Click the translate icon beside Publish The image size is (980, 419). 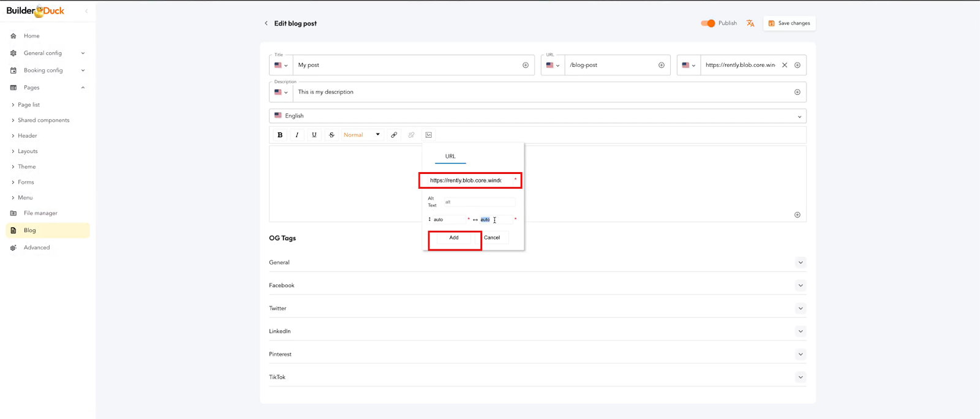750,23
